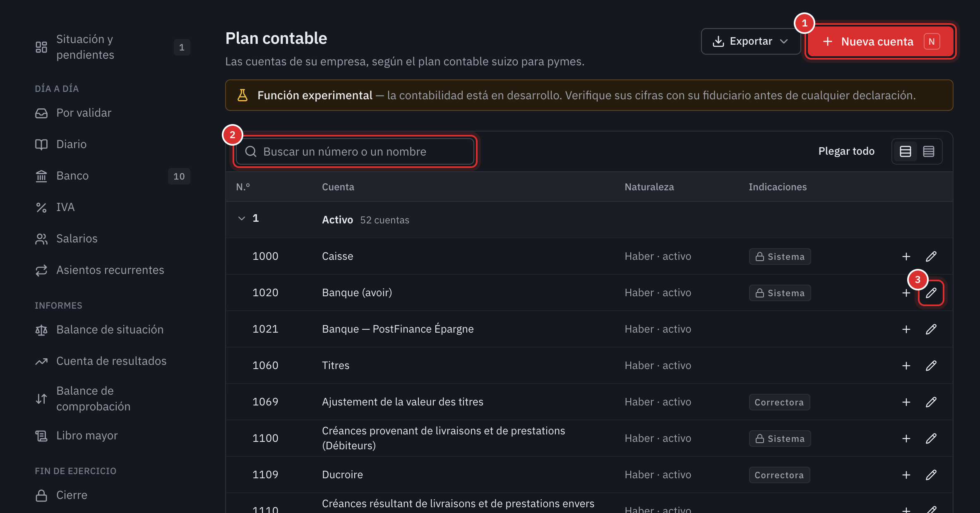Open Cuenta de resultados report

click(113, 361)
